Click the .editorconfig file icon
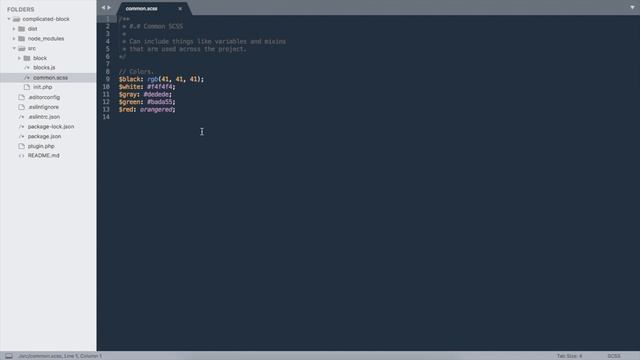 tap(22, 97)
